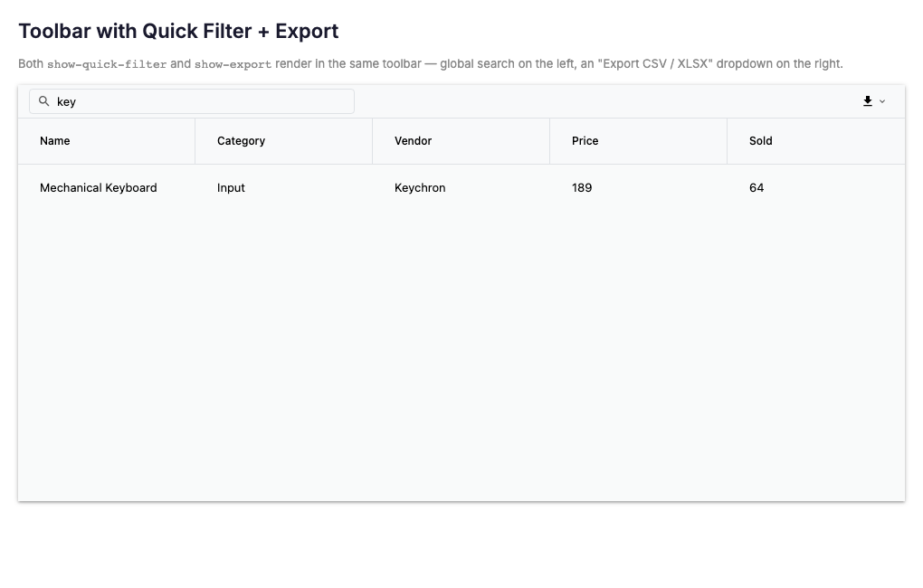This screenshot has height=588, width=923.
Task: Click the 'show-export' code text
Action: 233,64
